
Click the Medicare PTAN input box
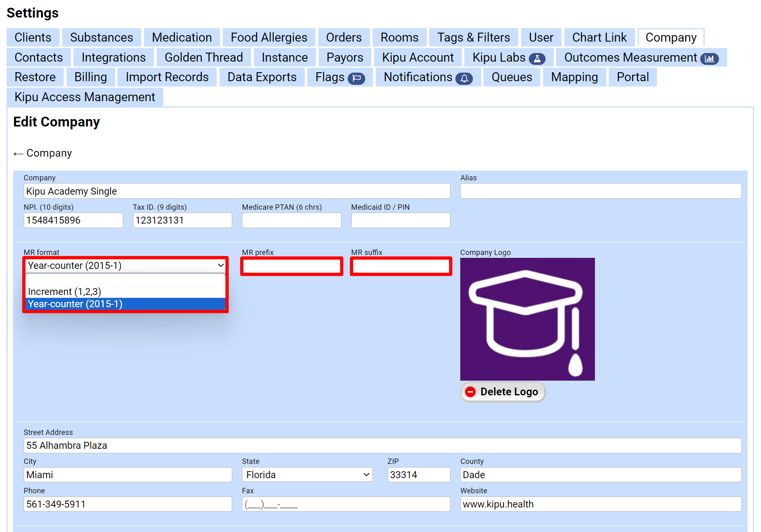[x=291, y=220]
